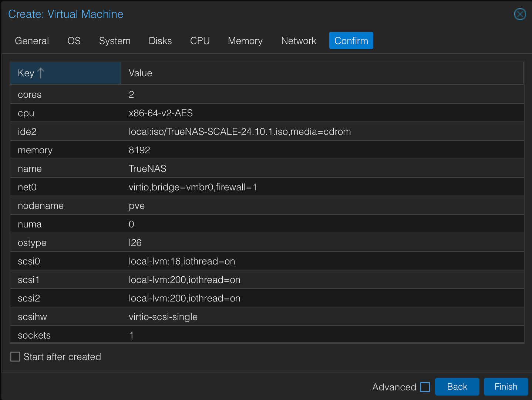Select the Disks tab
The height and width of the screenshot is (400, 532).
click(160, 41)
